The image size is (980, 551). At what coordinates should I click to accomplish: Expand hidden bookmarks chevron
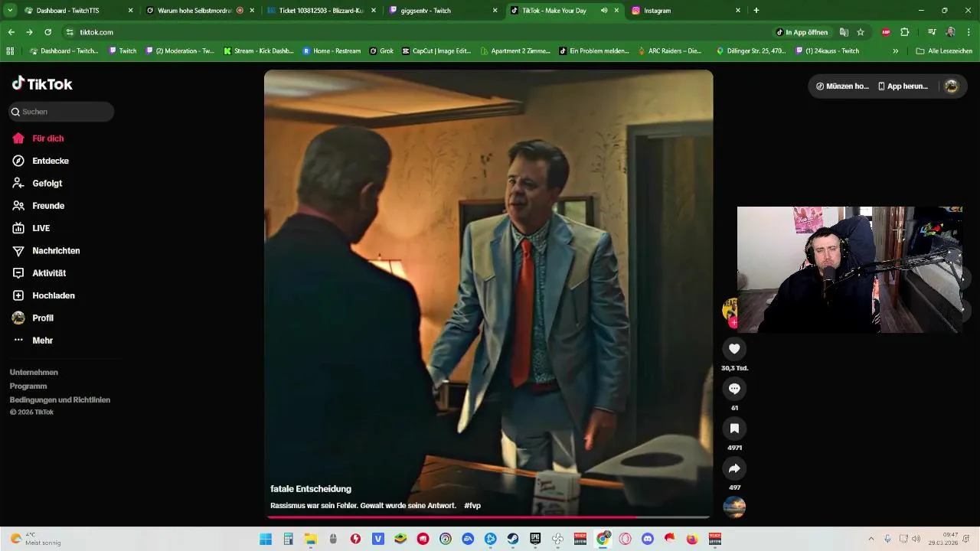895,51
